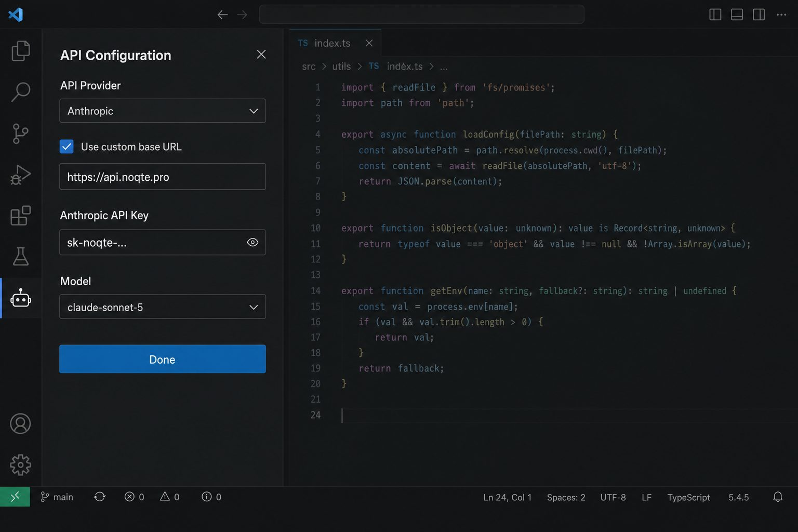Open the Search view in activity bar
Image resolution: width=798 pixels, height=532 pixels.
(21, 91)
